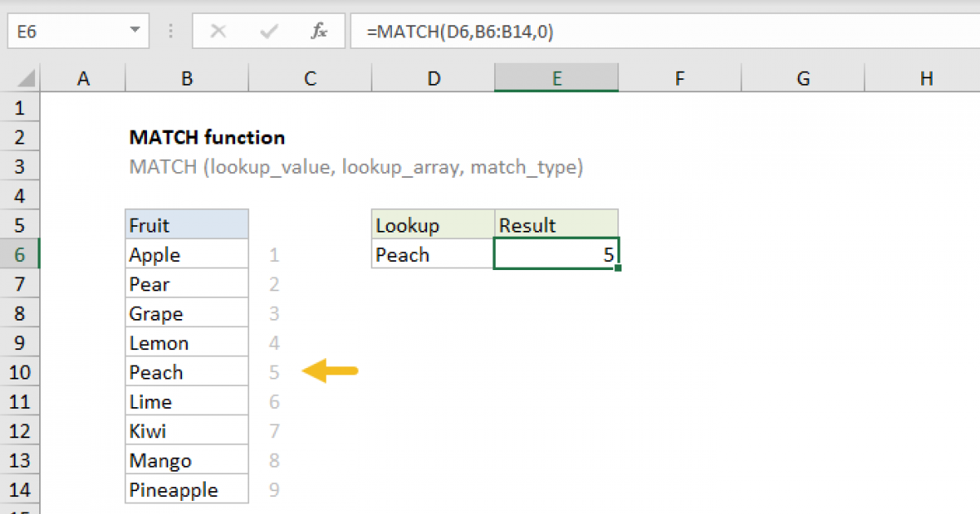Click the confirm checkmark formula bar icon
Screen dimensions: 980x514
click(269, 32)
